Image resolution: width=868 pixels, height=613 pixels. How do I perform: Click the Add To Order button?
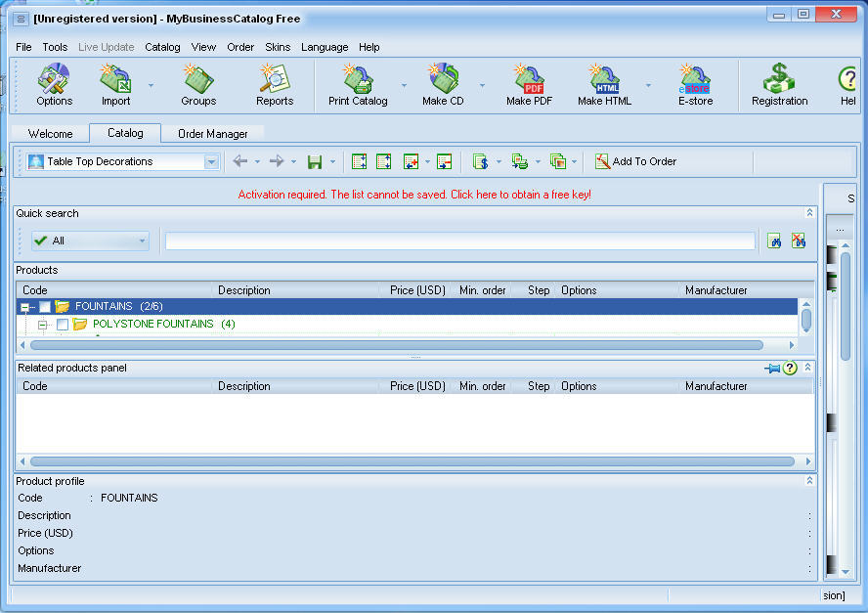[x=635, y=161]
